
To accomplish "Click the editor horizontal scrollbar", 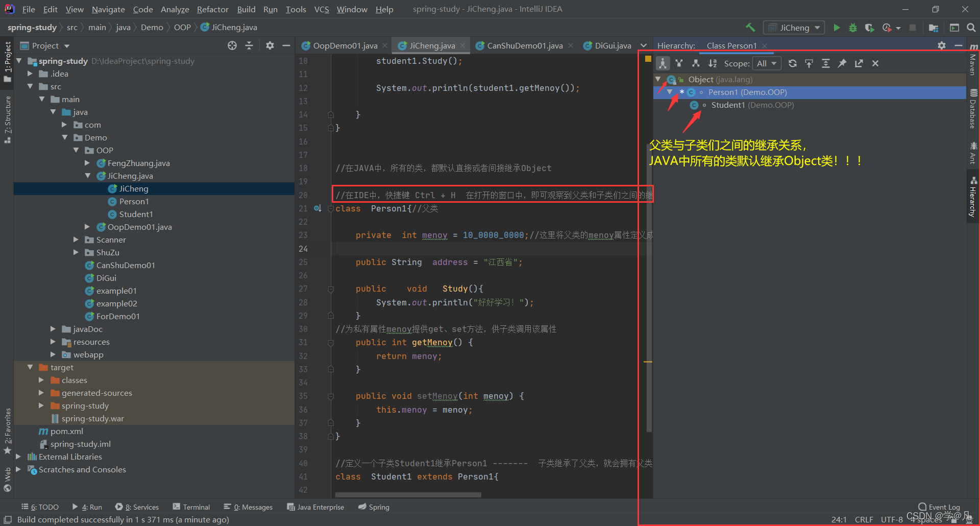I will pos(408,495).
